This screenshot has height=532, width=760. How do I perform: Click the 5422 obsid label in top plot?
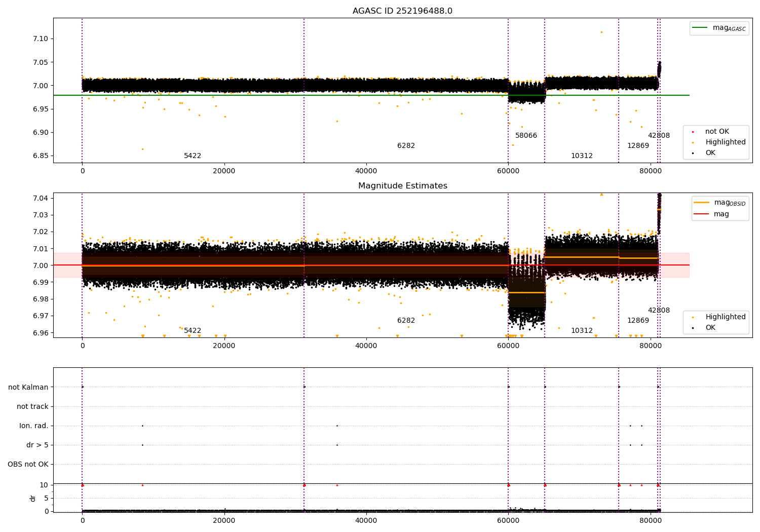(x=193, y=156)
